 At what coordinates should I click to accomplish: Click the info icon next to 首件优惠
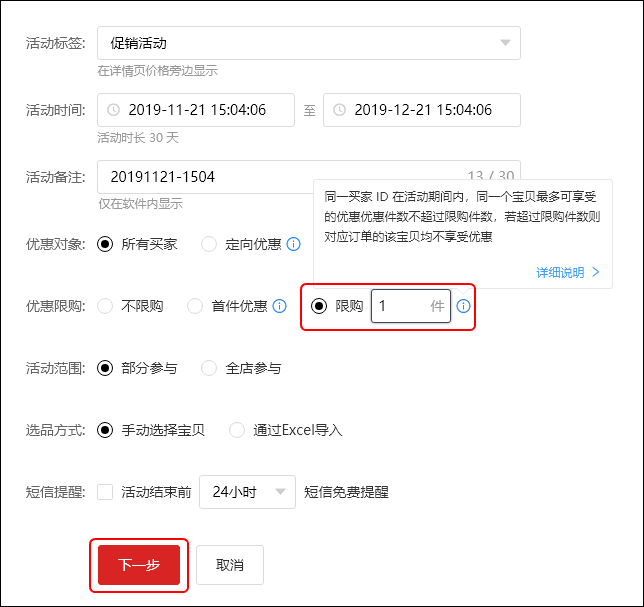pyautogui.click(x=280, y=306)
